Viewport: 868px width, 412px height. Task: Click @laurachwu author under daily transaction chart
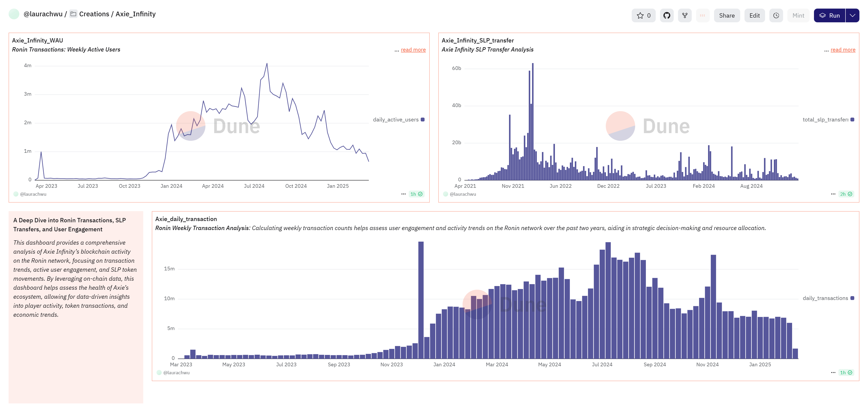[176, 373]
